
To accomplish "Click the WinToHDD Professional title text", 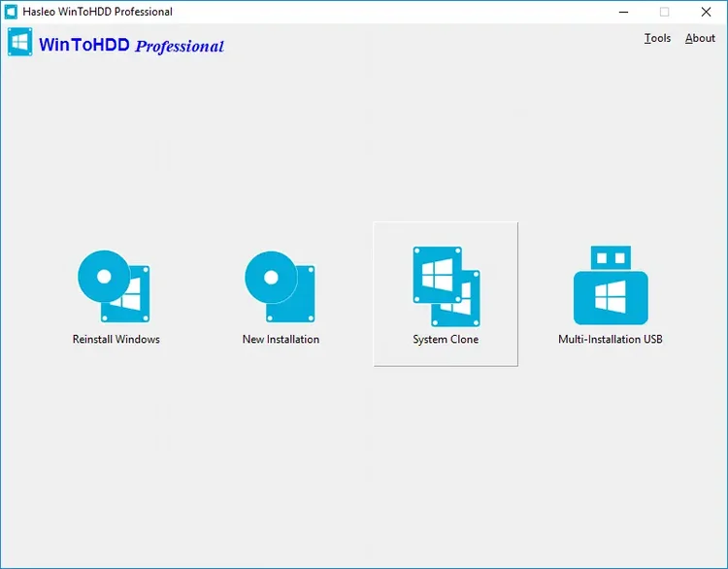I will point(131,46).
